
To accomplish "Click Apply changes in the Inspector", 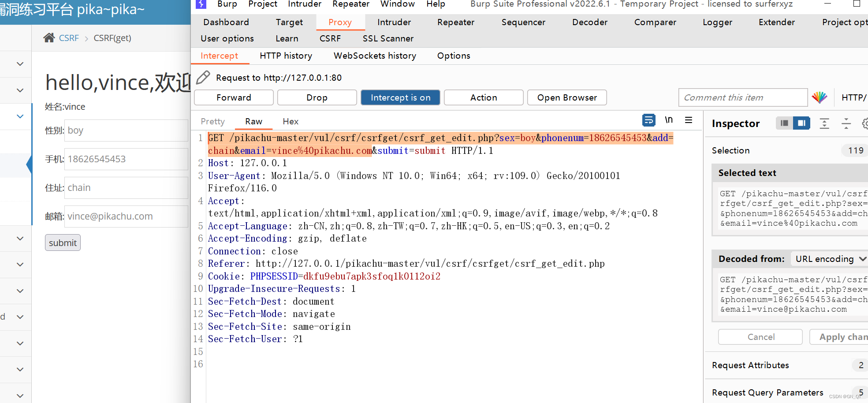I will tap(839, 337).
